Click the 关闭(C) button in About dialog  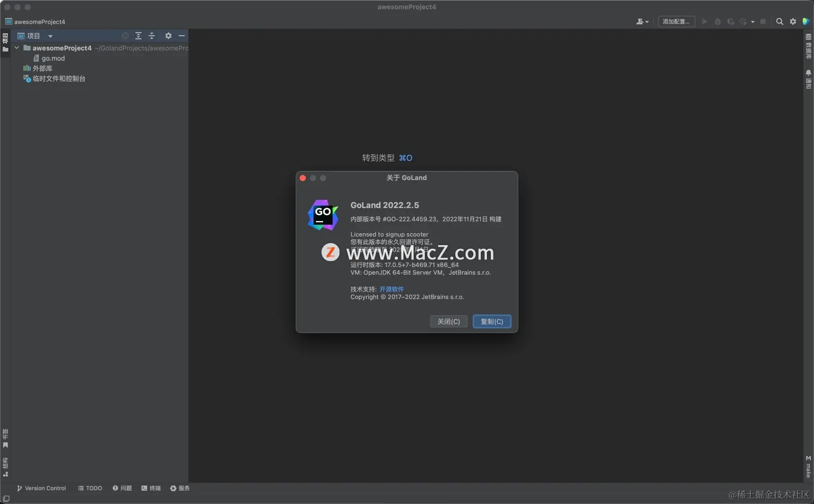pyautogui.click(x=449, y=321)
